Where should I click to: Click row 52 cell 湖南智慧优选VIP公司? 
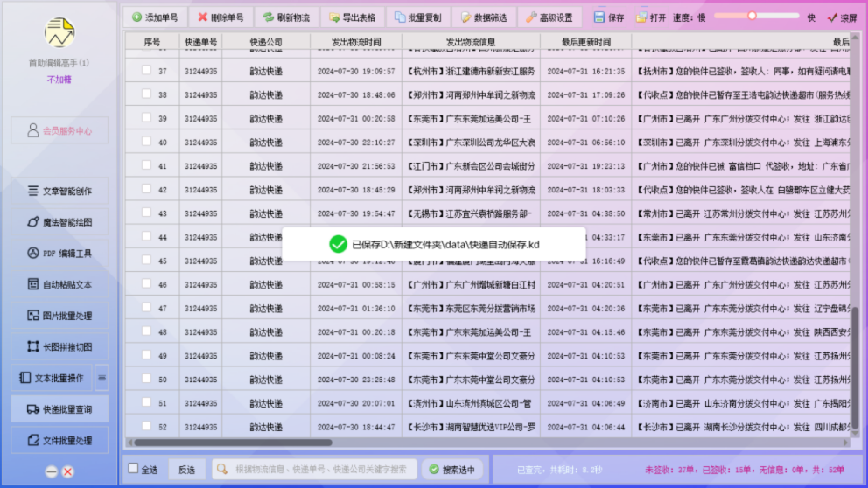[471, 427]
